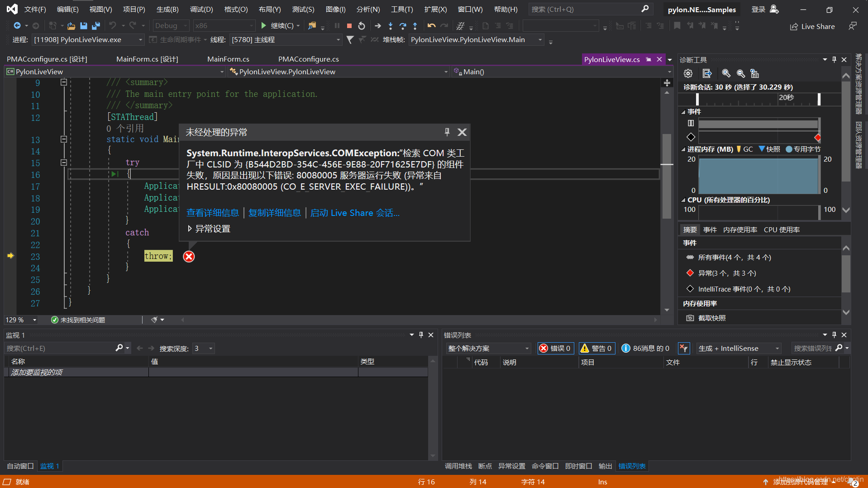
Task: Click the Save file icon
Action: coord(83,26)
